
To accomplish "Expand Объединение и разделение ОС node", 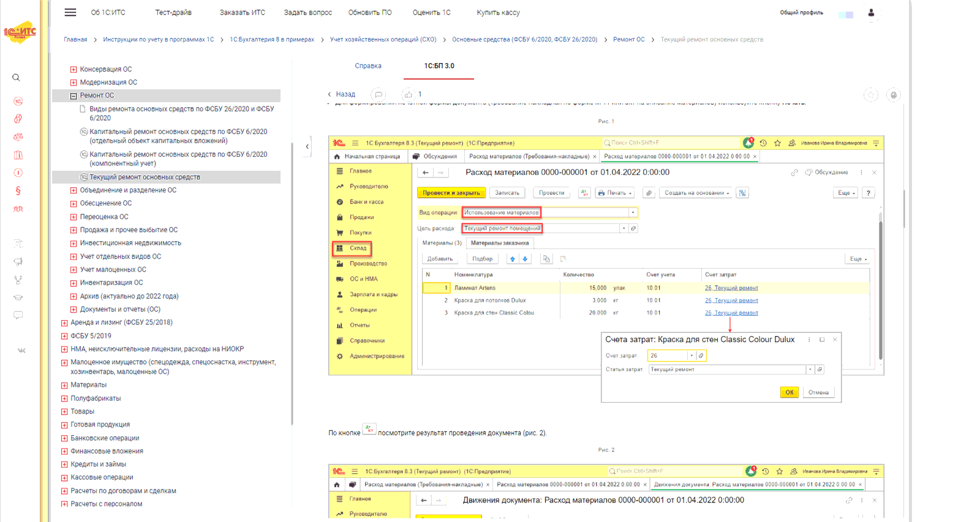I will (x=73, y=190).
